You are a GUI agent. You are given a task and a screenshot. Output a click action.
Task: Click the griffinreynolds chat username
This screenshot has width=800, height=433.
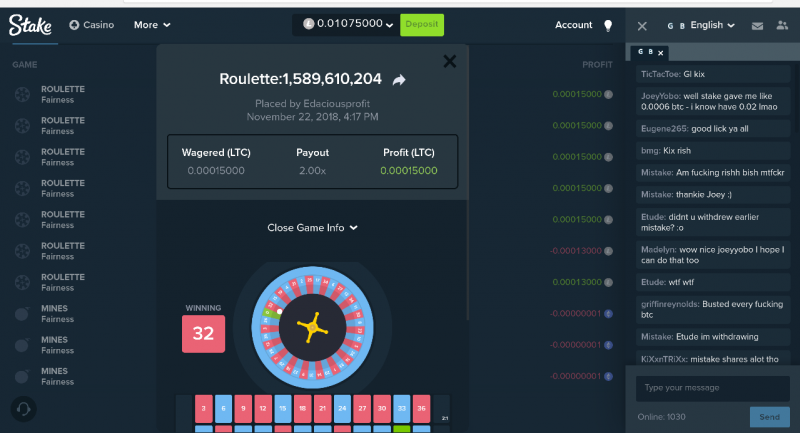pyautogui.click(x=670, y=304)
